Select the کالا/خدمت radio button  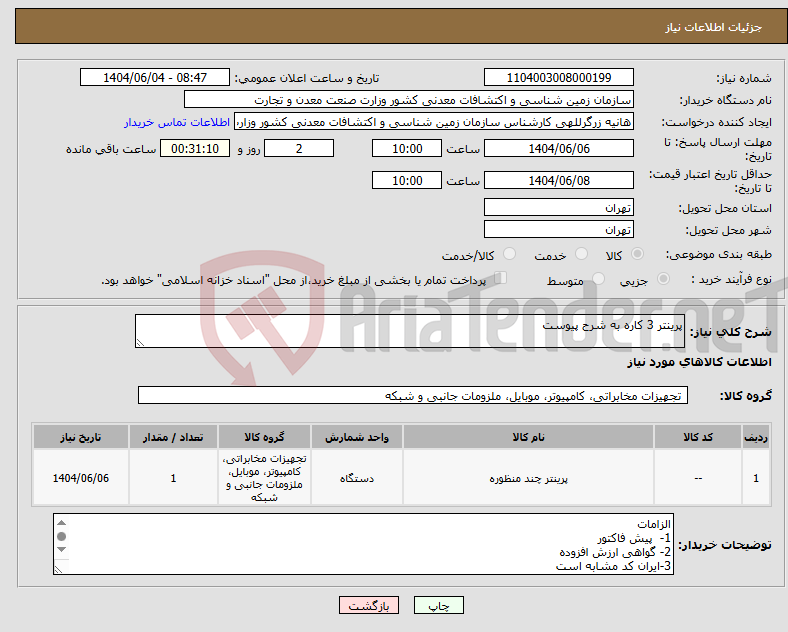pos(509,254)
